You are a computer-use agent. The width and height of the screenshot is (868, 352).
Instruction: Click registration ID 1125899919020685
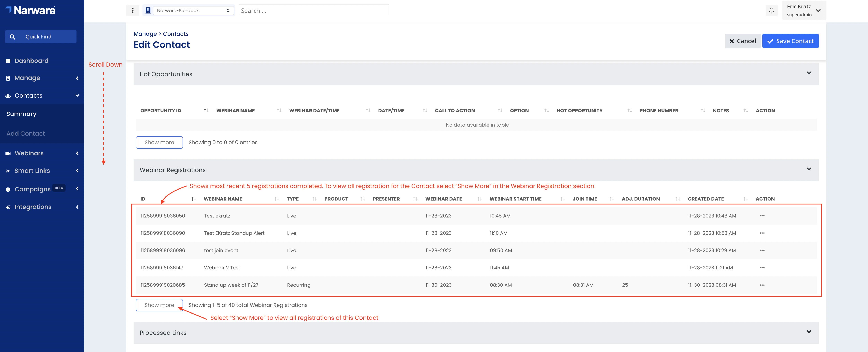click(163, 285)
